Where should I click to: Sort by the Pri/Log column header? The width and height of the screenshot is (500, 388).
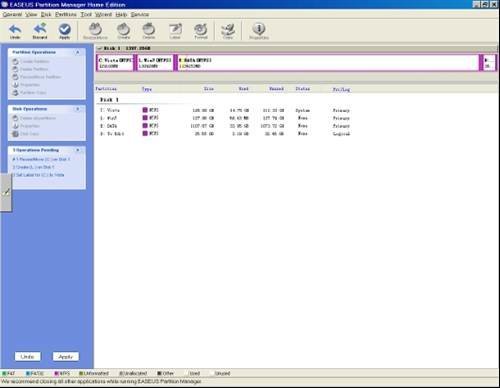coord(341,89)
